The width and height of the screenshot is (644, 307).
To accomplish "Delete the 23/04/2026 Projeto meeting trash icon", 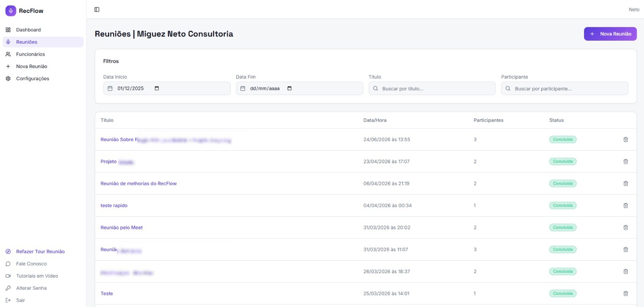I will pos(625,162).
